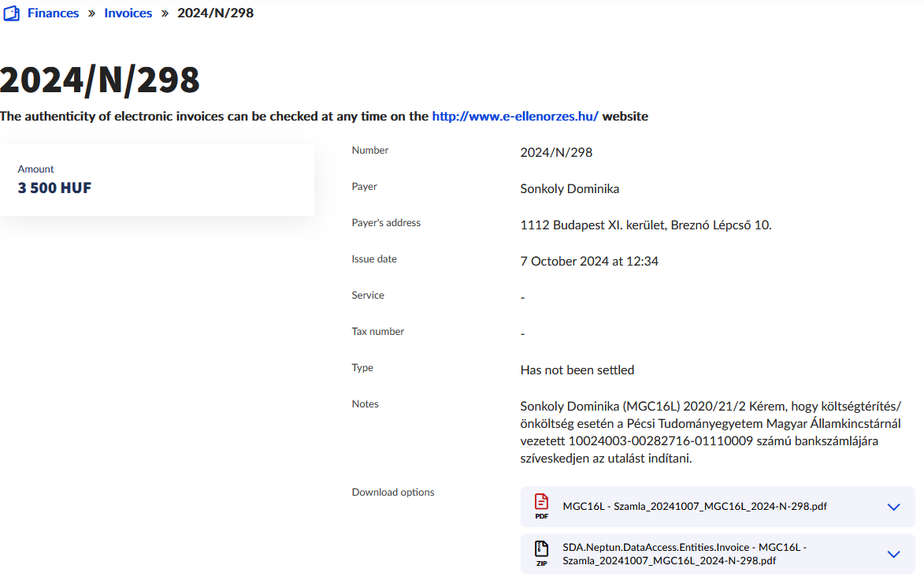The width and height of the screenshot is (924, 580).
Task: Click the Finances wallet icon in breadcrumb
Action: tap(11, 13)
